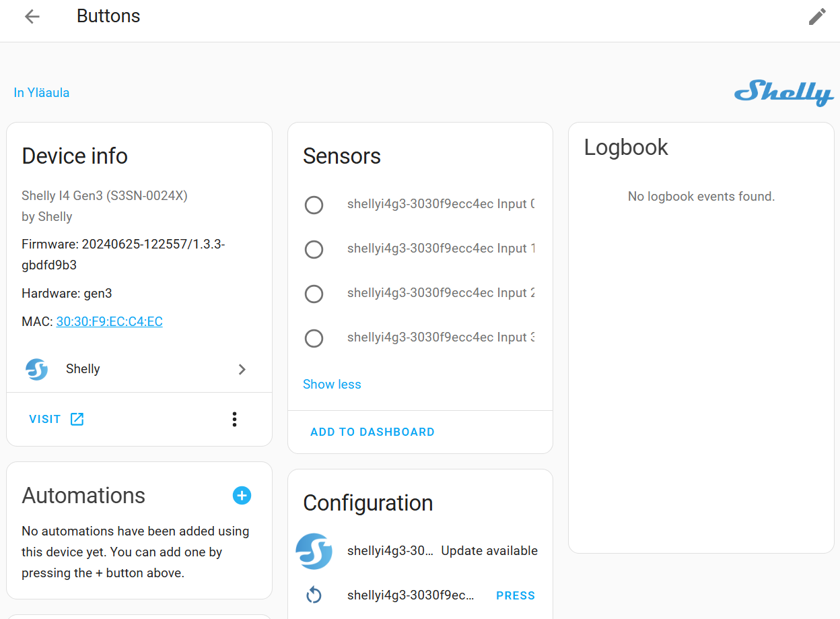The height and width of the screenshot is (619, 840).
Task: Click the restart icon next to PRESS
Action: point(314,595)
